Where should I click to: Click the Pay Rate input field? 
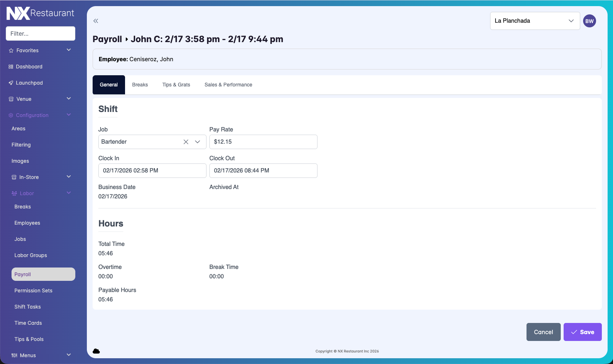coord(263,142)
